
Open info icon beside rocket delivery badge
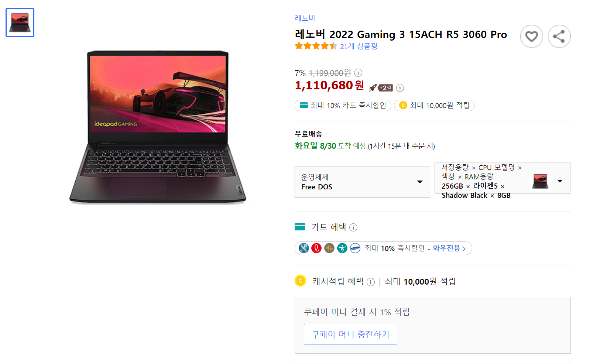coord(400,88)
